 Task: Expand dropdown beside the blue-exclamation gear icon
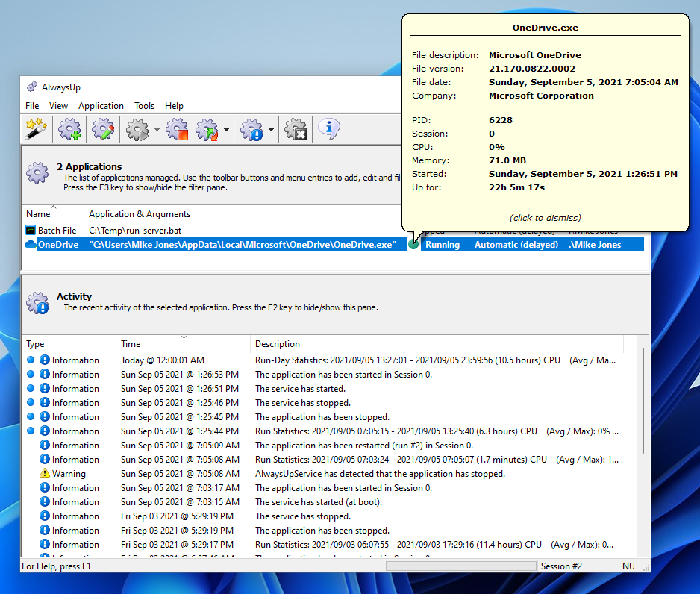point(271,129)
